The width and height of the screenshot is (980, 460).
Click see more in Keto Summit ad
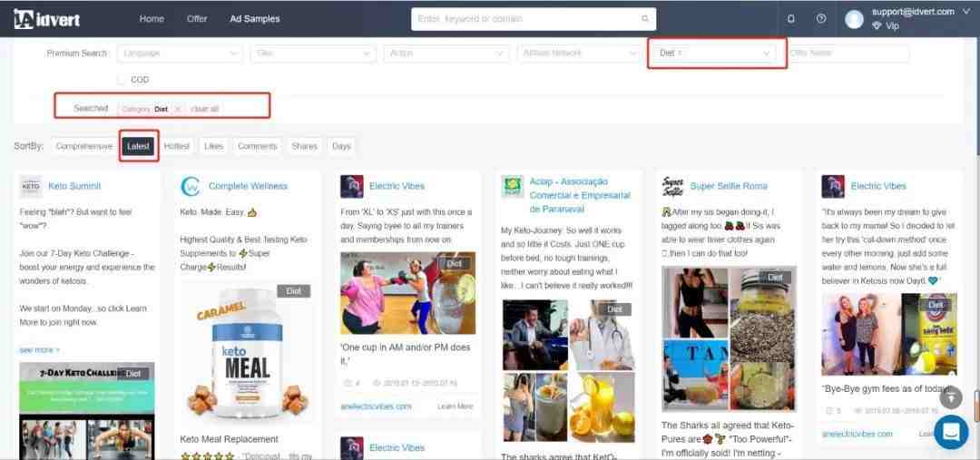point(40,350)
